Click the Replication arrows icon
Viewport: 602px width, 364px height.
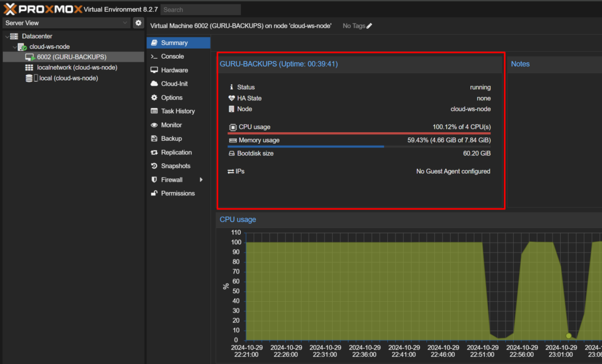(x=155, y=152)
